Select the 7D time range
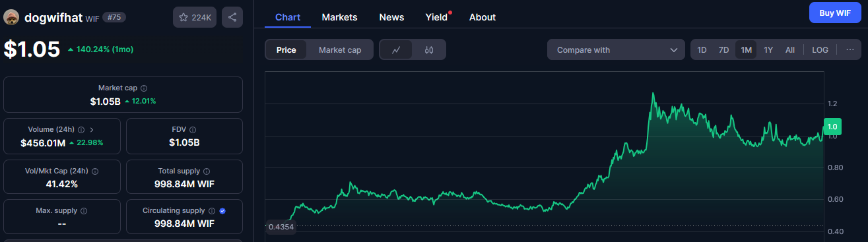868x242 pixels. pyautogui.click(x=724, y=49)
